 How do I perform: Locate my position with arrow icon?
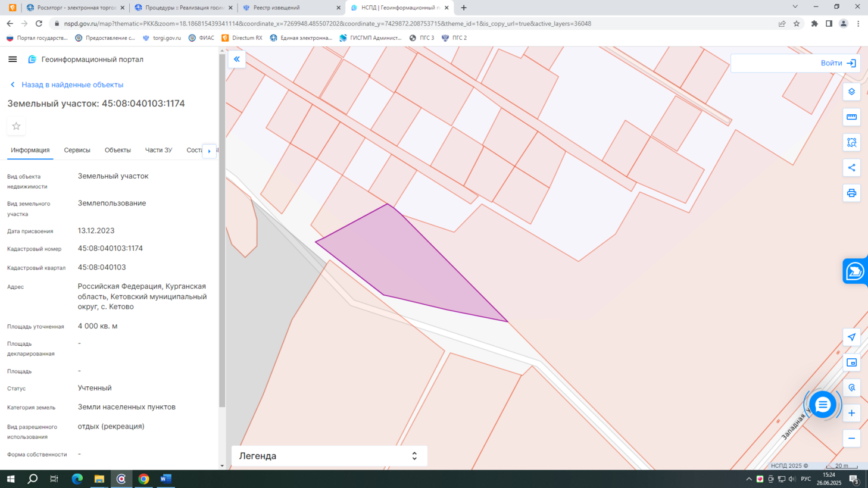pos(851,337)
